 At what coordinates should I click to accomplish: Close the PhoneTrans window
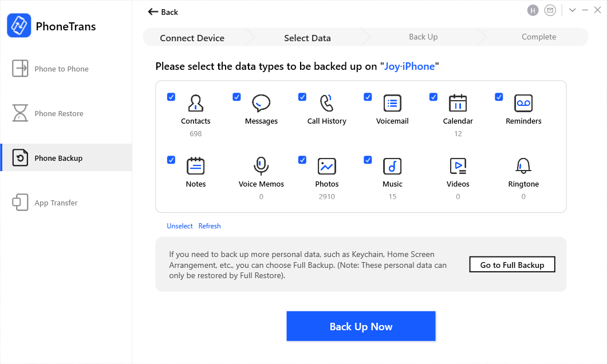point(597,10)
